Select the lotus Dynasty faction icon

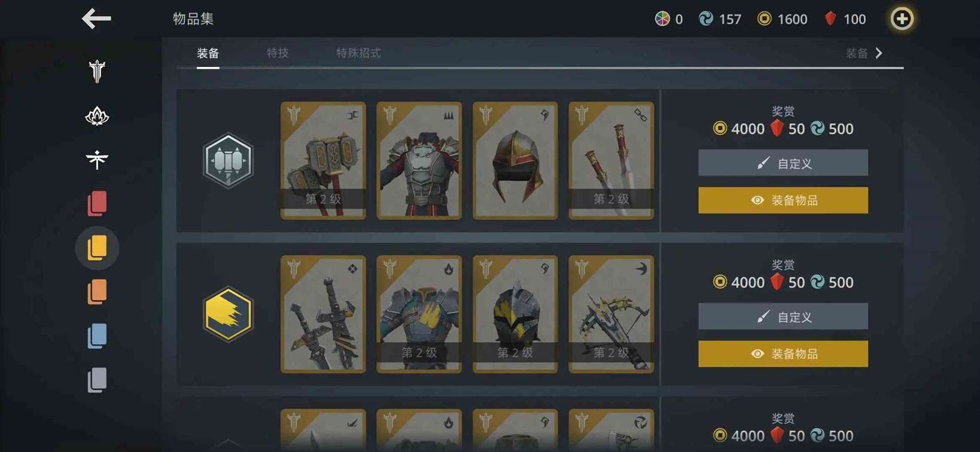click(x=97, y=116)
